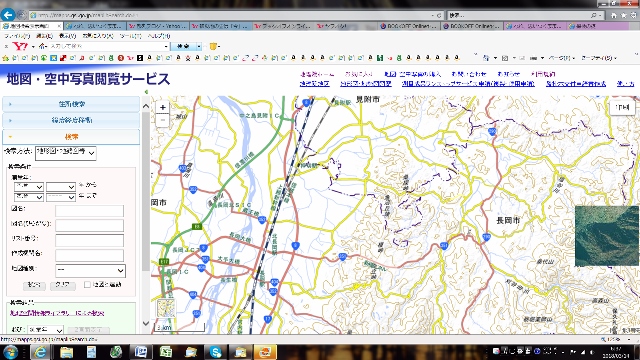Zoom in with the map plus button
This screenshot has height=360, width=640.
162,107
